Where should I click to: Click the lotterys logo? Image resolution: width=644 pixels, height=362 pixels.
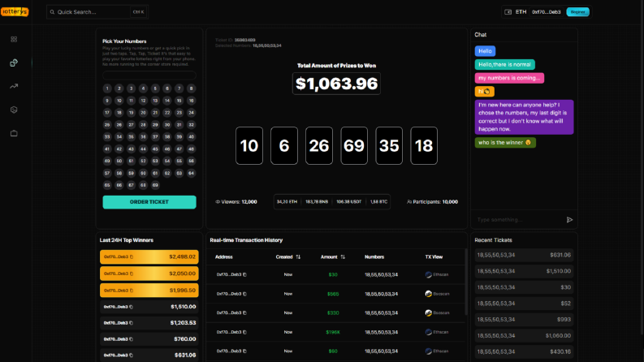pos(15,11)
